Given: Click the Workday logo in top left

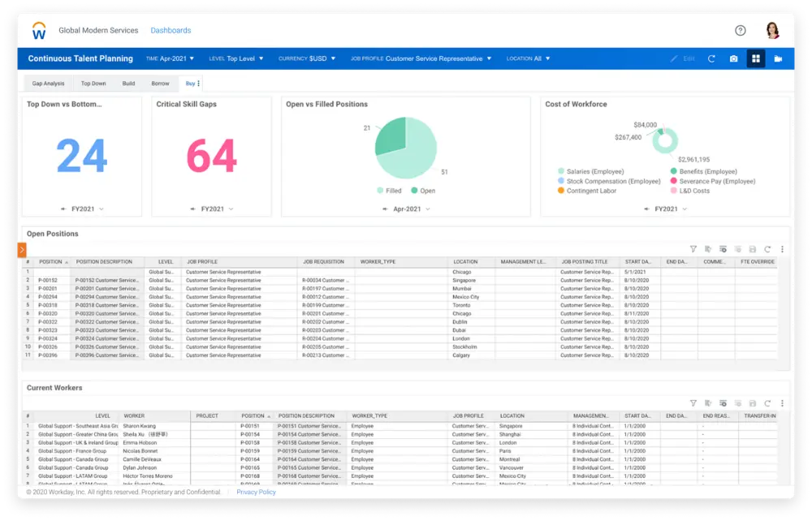Looking at the screenshot, I should point(38,30).
